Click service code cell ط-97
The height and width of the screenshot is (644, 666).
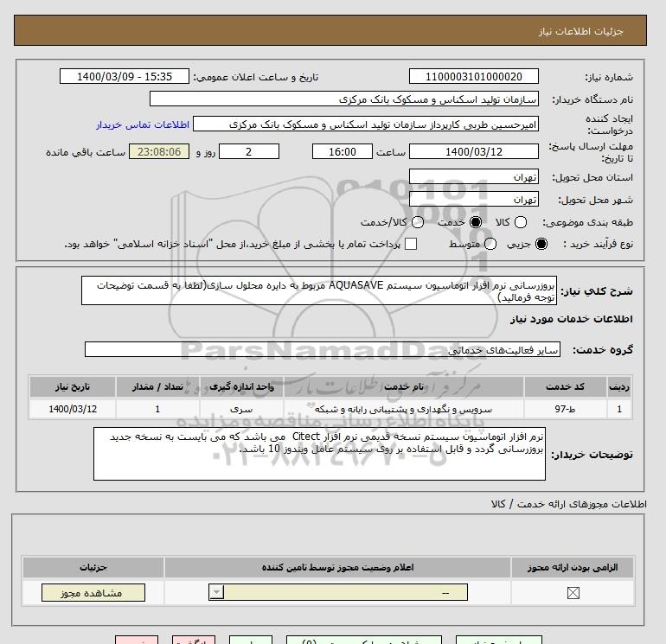point(566,409)
